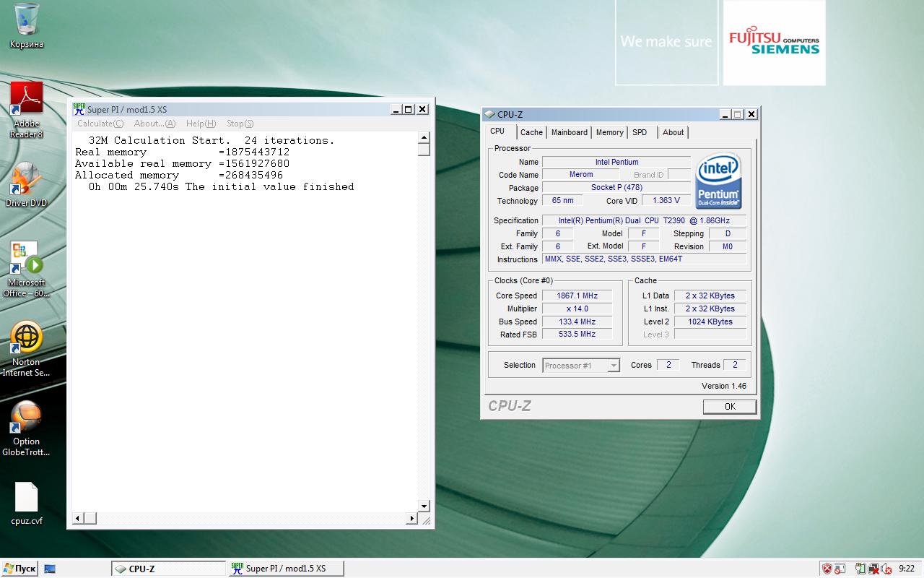The image size is (924, 578).
Task: Click the "32M Calculation Start" output line
Action: pyautogui.click(x=212, y=140)
